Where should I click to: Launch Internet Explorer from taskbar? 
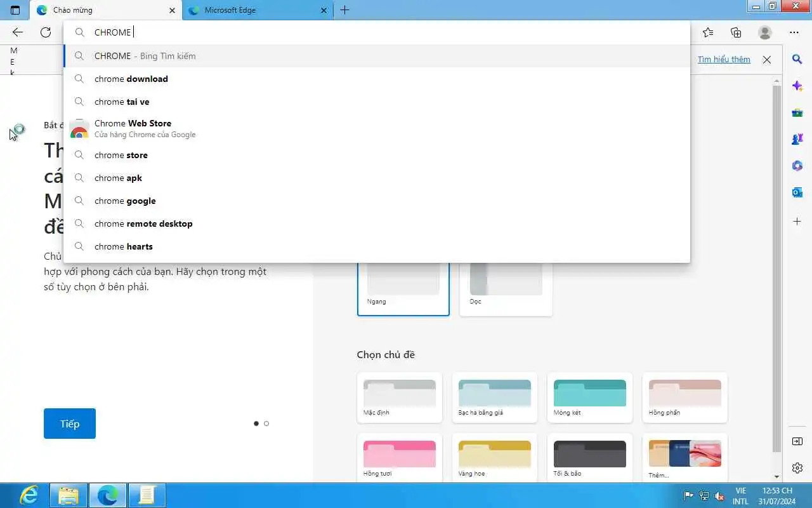[x=29, y=495]
